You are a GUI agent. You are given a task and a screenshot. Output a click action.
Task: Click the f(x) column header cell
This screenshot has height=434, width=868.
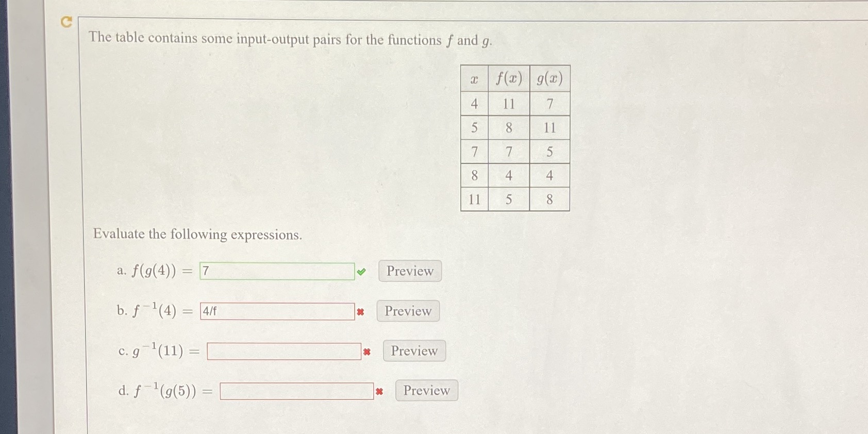click(508, 78)
